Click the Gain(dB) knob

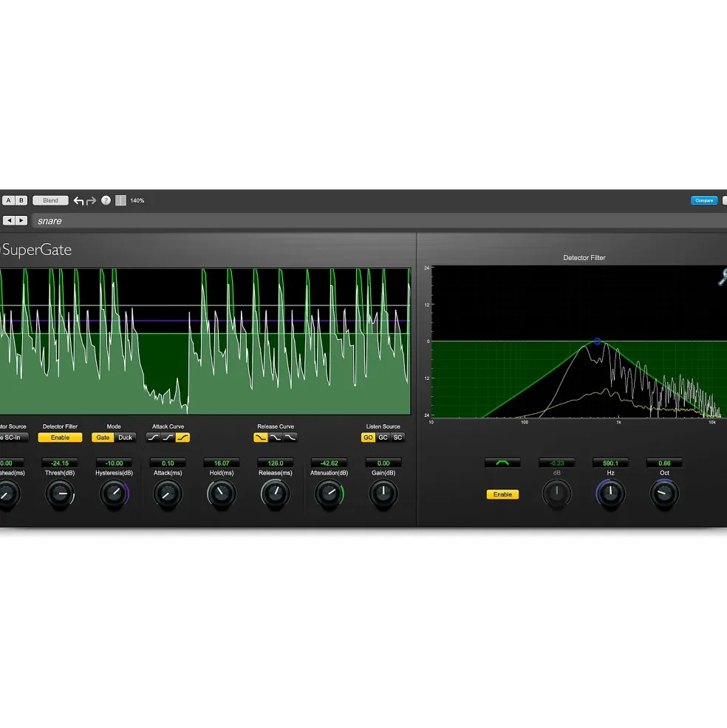point(383,494)
